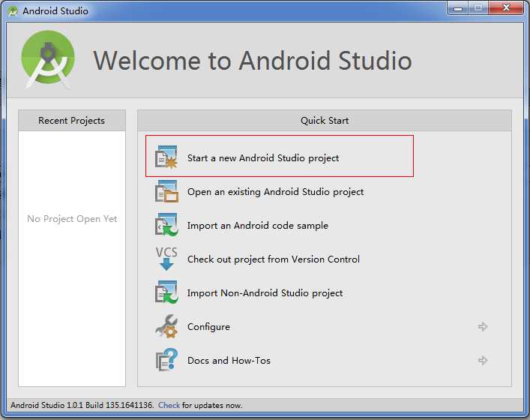Click the open existing project folder icon
Screen dimensions: 530x420
[166, 191]
